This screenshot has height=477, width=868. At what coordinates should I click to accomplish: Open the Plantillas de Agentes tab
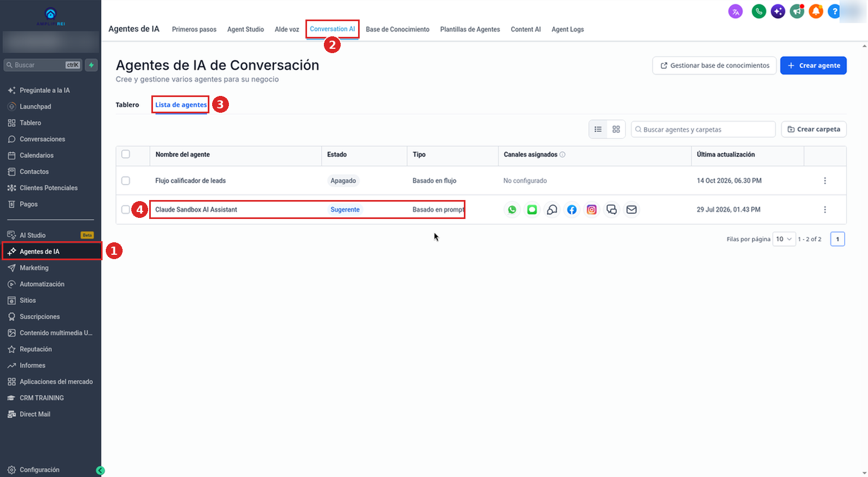[x=470, y=29]
